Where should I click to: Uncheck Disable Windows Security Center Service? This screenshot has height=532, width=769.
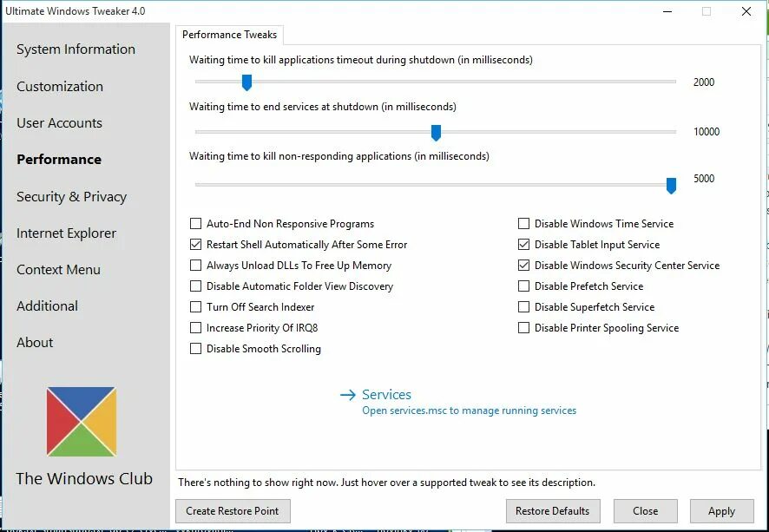(x=523, y=266)
